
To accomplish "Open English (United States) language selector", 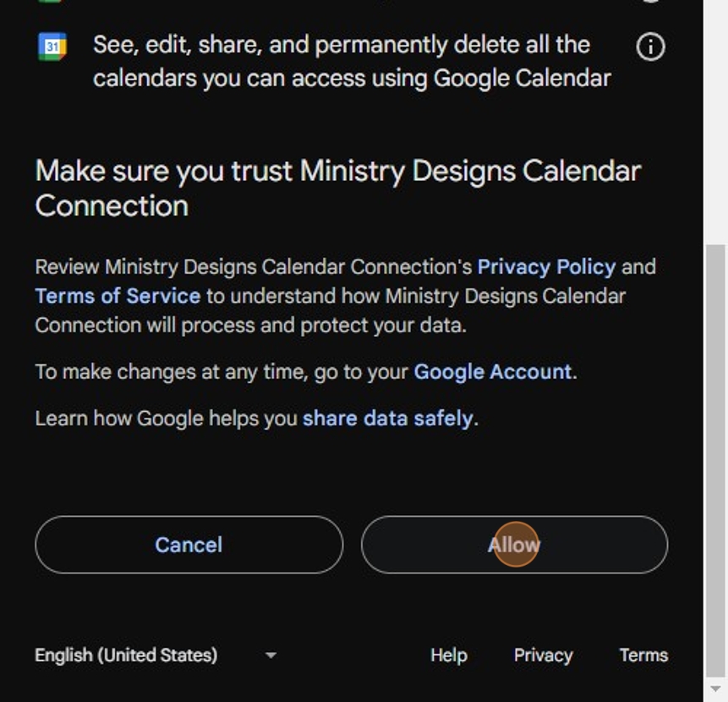I will [x=126, y=655].
